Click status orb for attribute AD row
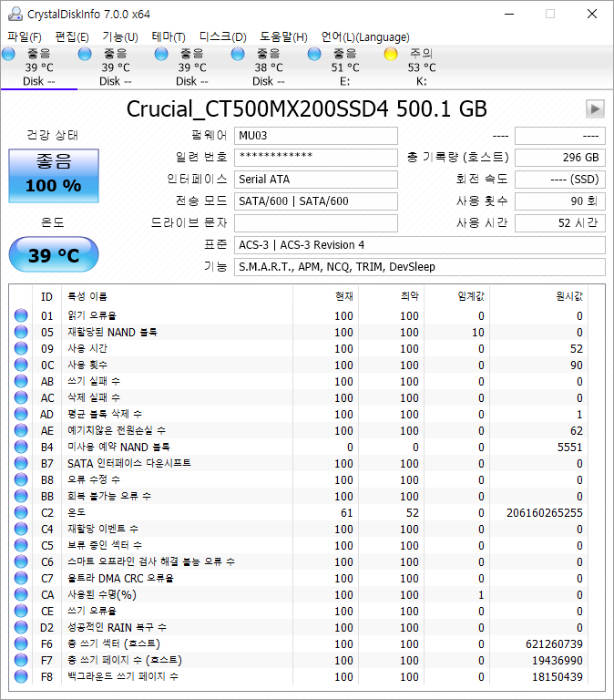The image size is (614, 700). tap(21, 414)
